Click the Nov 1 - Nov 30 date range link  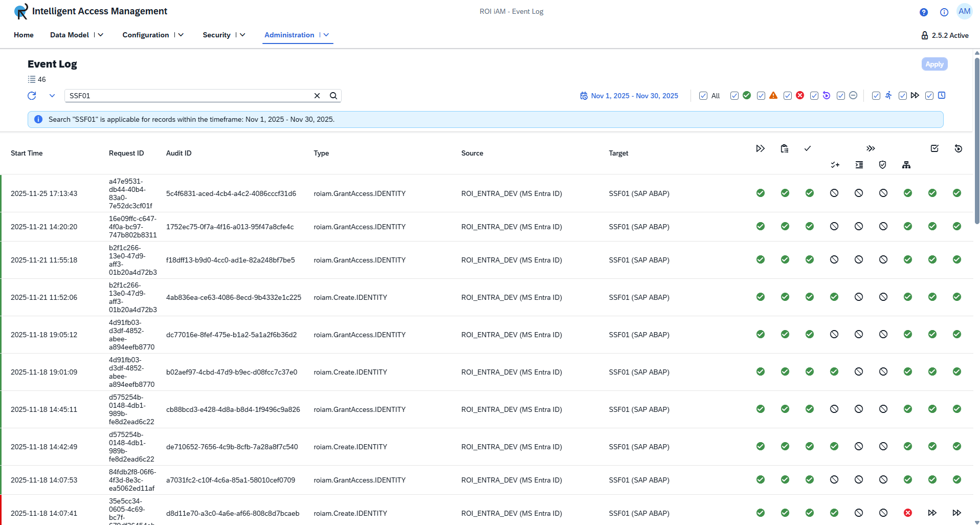coord(634,96)
